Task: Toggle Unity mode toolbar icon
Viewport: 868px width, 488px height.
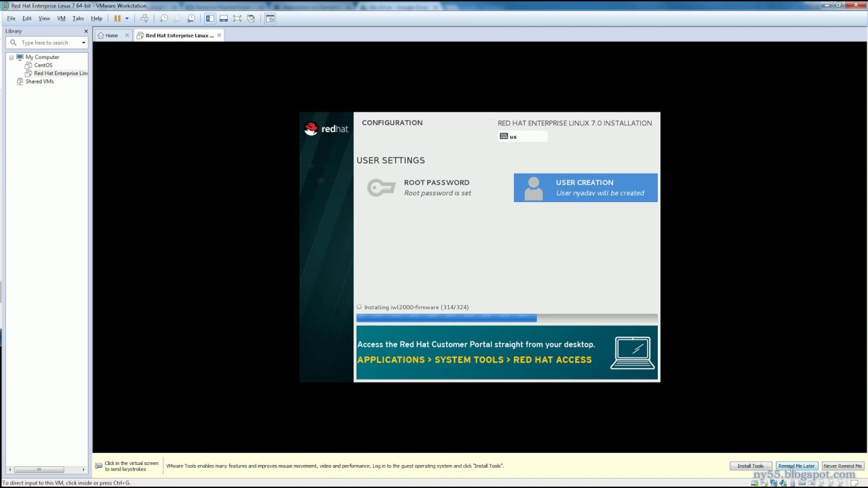Action: [251, 18]
